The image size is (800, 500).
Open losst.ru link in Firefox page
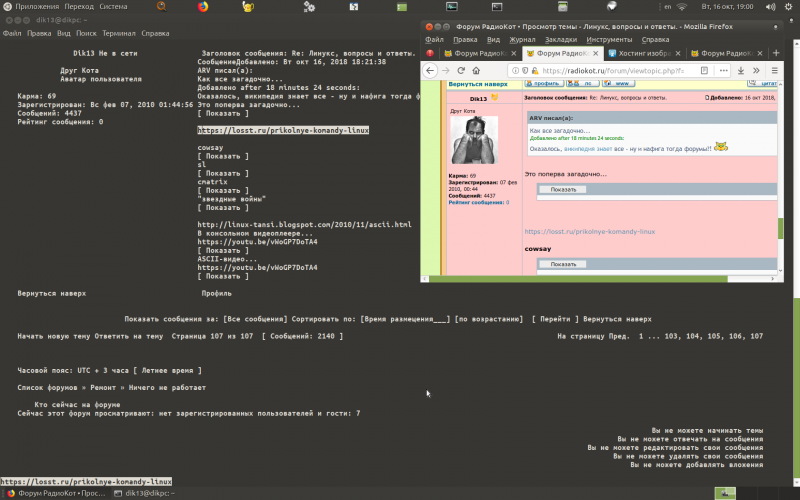click(590, 231)
